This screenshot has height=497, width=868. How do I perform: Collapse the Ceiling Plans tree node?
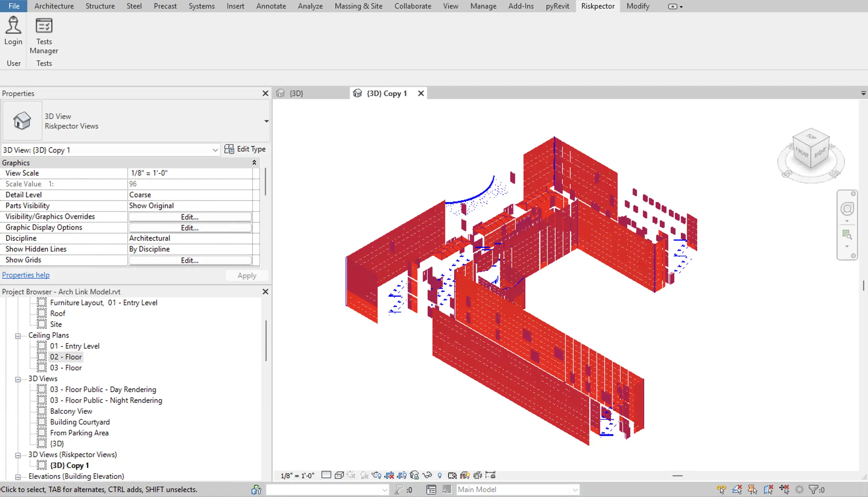[18, 336]
